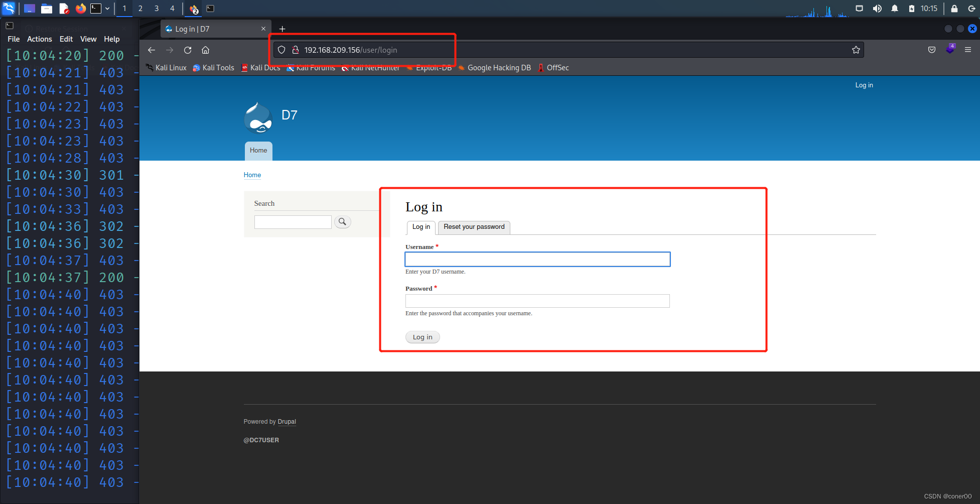Open a new Firefox tab
Screen dimensions: 980x504
tap(283, 29)
